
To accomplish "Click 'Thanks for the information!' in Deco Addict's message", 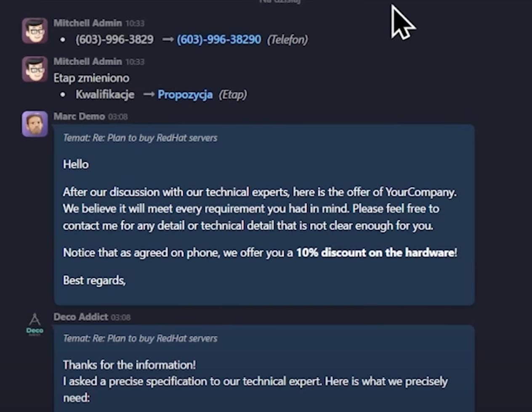I will pyautogui.click(x=129, y=364).
